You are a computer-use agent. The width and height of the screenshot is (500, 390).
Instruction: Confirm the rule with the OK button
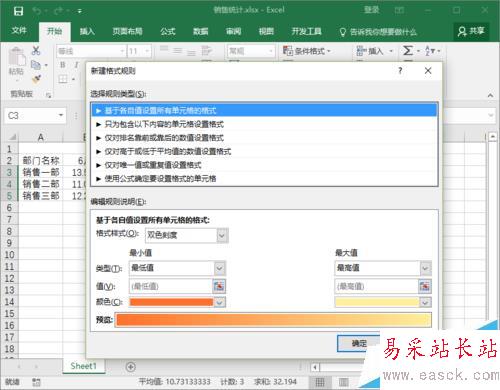click(x=359, y=343)
